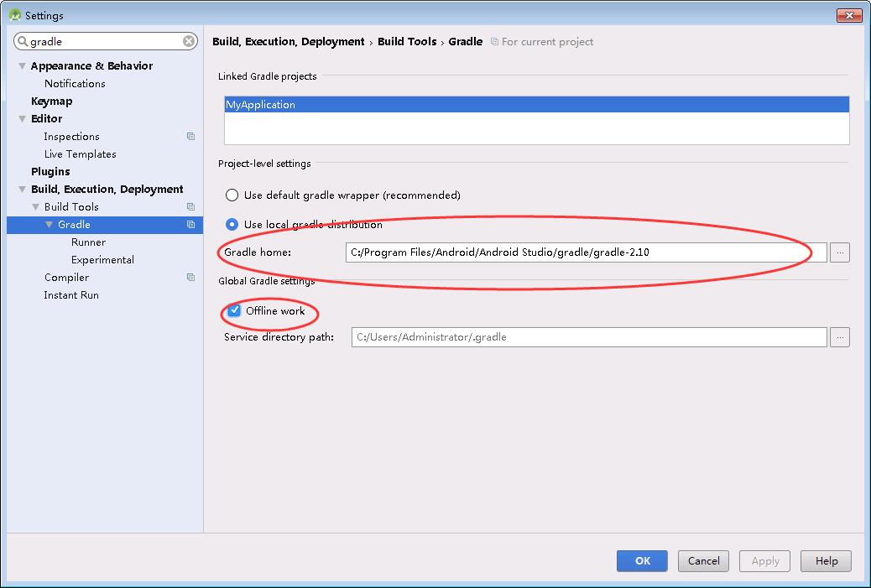Select Use default gradle wrapper option
The width and height of the screenshot is (871, 588).
coord(232,195)
